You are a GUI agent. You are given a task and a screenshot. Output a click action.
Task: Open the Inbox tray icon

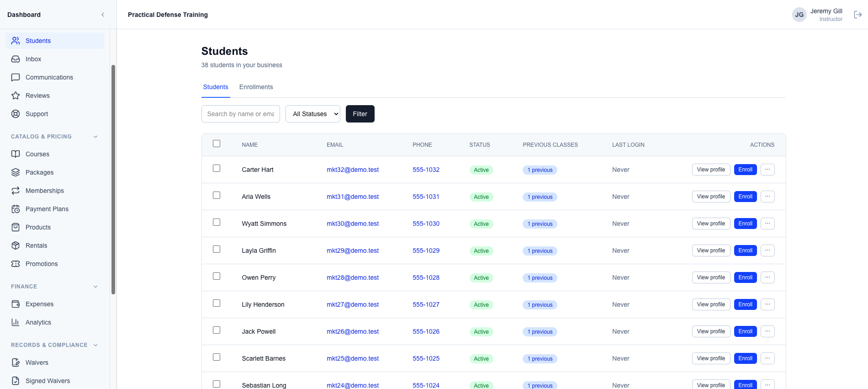click(16, 59)
